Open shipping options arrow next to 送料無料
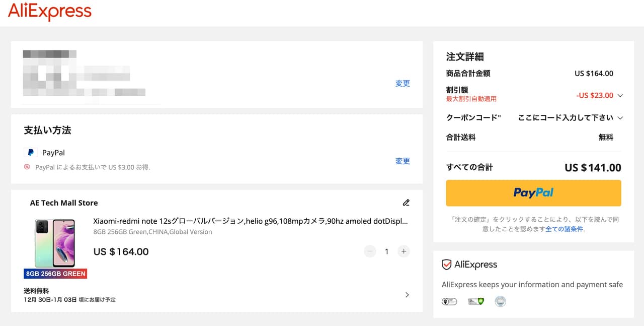 pyautogui.click(x=407, y=295)
